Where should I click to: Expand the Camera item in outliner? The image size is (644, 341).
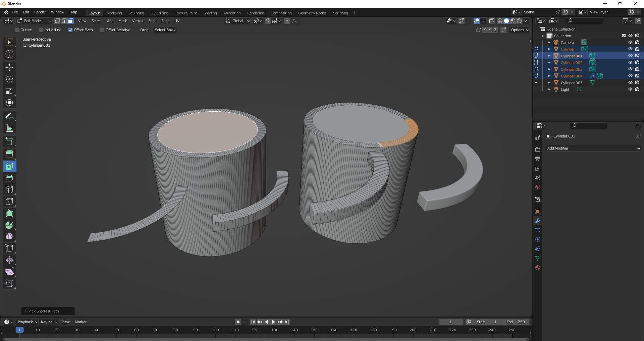(549, 43)
